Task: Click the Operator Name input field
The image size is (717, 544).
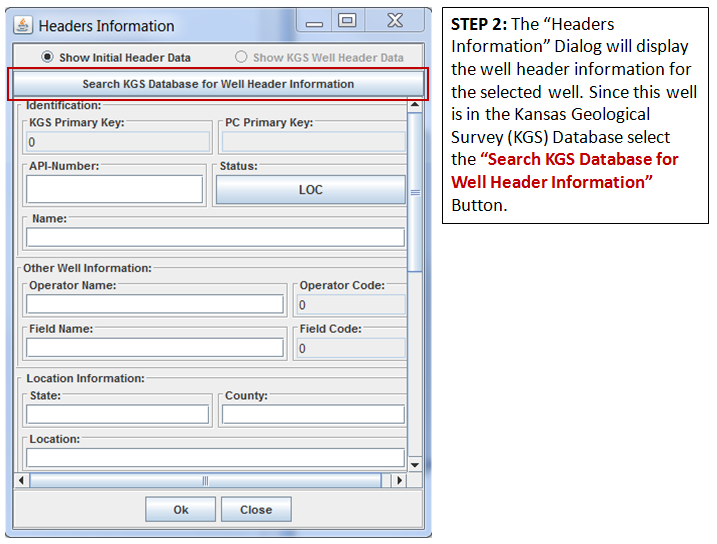Action: (155, 304)
